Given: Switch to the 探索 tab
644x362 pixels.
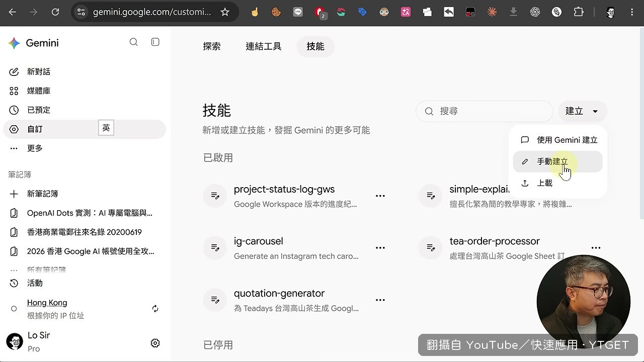Looking at the screenshot, I should click(x=212, y=47).
